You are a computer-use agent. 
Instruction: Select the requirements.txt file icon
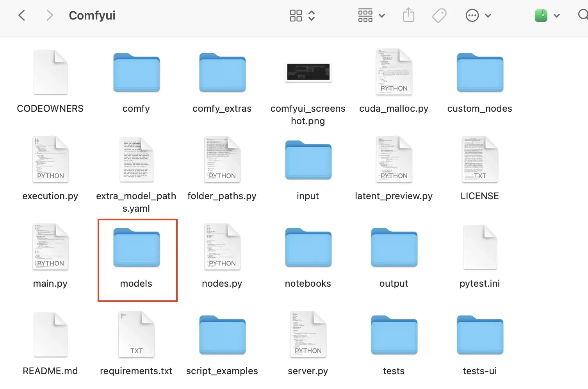pyautogui.click(x=136, y=334)
